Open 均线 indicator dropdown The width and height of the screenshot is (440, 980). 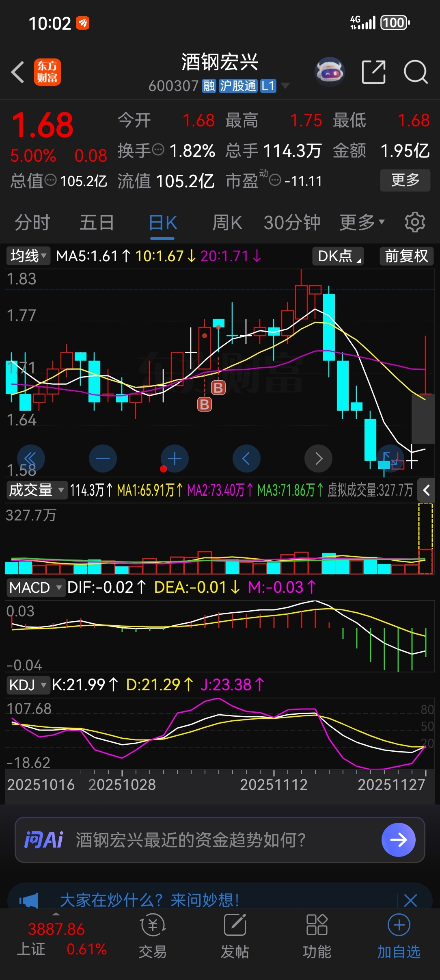click(28, 256)
